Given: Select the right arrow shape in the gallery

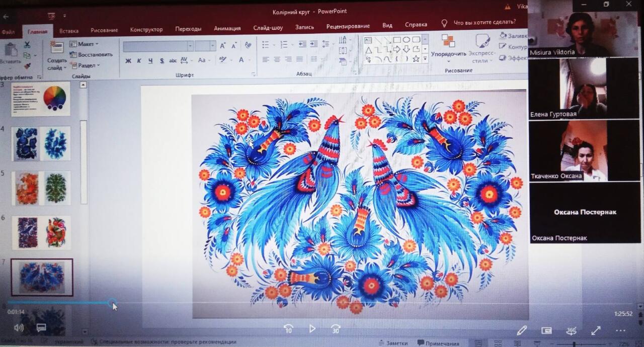Looking at the screenshot, I should pyautogui.click(x=397, y=49).
